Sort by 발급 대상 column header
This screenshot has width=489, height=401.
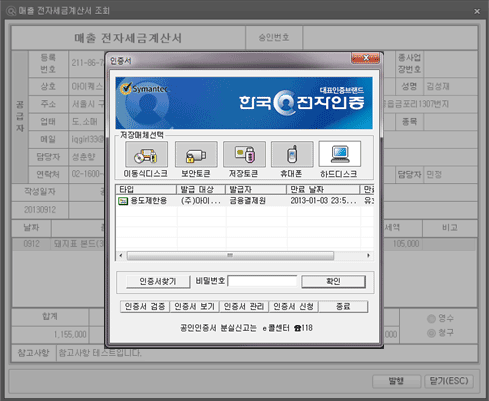(201, 189)
